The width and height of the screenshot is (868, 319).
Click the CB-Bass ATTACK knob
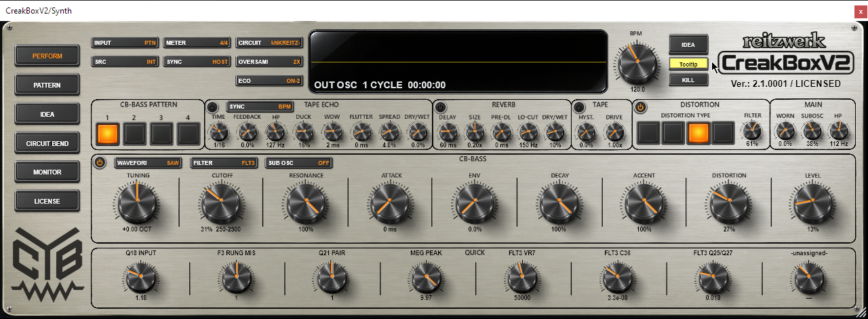tap(390, 203)
